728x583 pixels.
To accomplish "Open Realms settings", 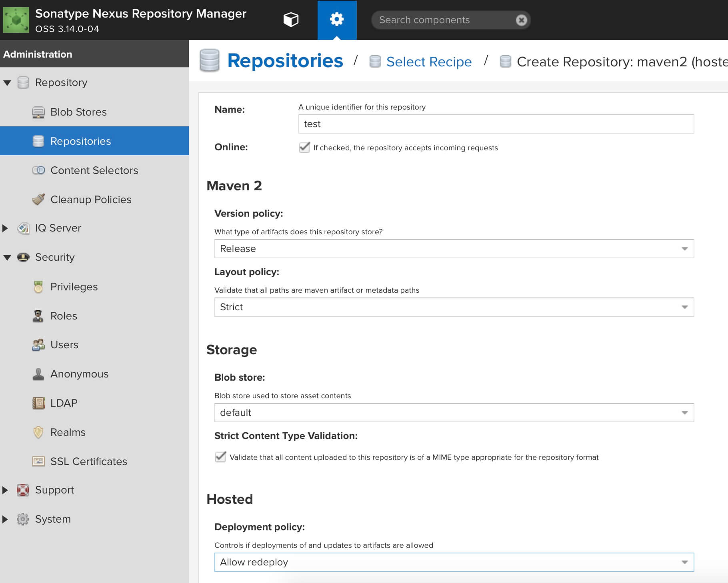I will tap(94, 432).
